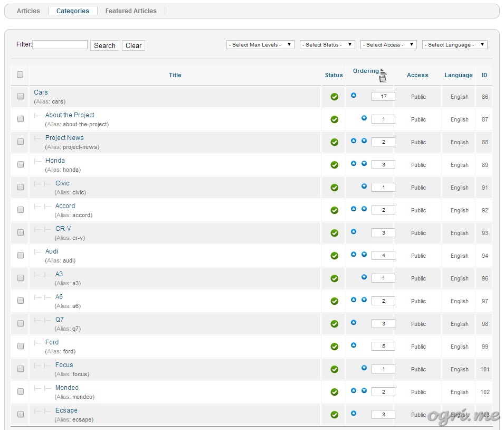Sort by the ID column header
Screen dimensions: 504x430
pos(484,75)
